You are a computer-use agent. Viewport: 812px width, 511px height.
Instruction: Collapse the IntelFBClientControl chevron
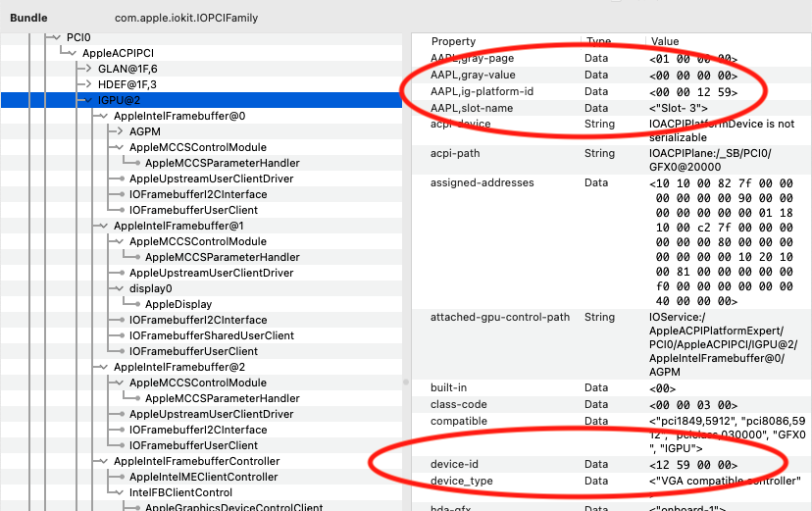coord(120,492)
